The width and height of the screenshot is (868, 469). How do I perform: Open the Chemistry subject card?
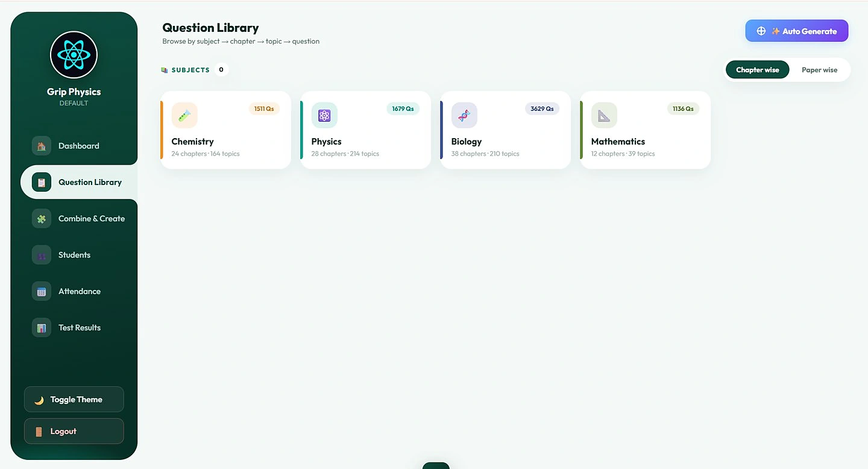pos(225,130)
